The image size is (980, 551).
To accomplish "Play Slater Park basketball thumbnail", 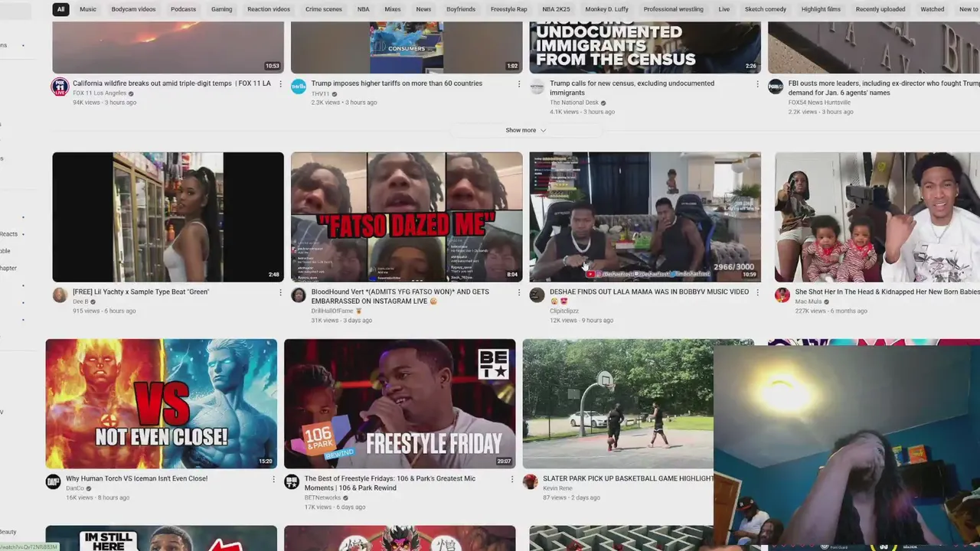I will tap(618, 403).
